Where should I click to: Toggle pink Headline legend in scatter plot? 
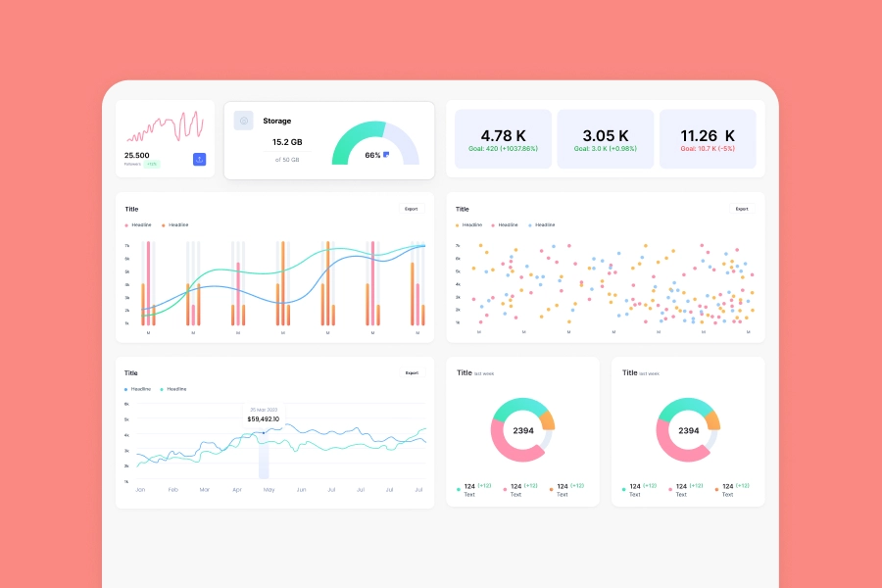[505, 225]
